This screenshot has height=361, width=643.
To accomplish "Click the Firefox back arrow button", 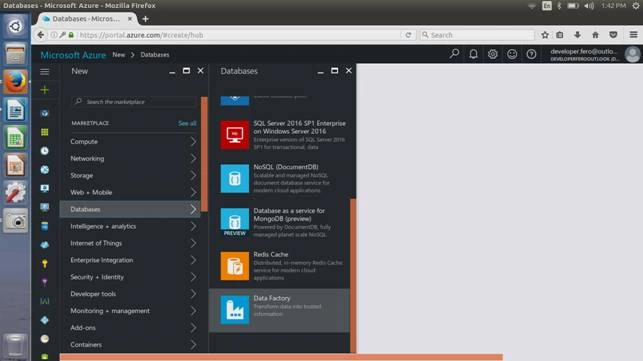I will (40, 35).
